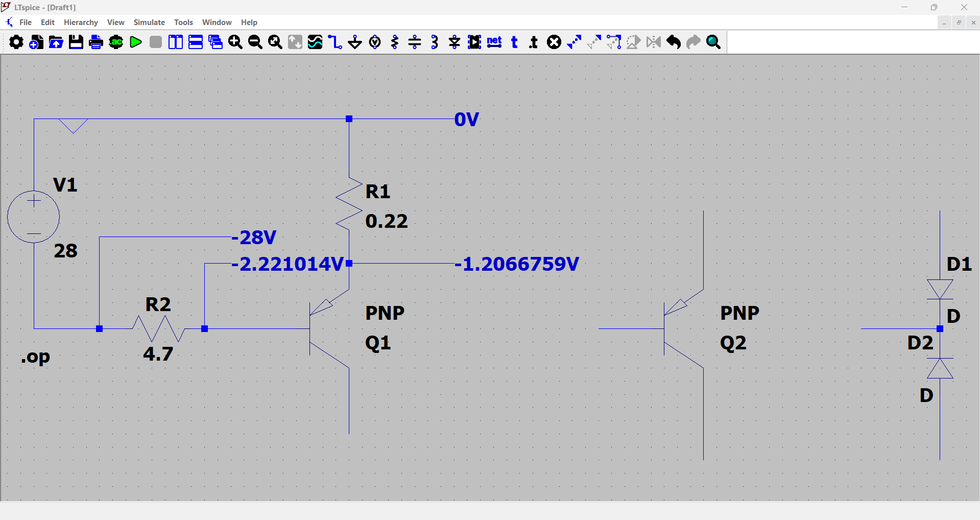Open the Window menu

click(x=217, y=22)
